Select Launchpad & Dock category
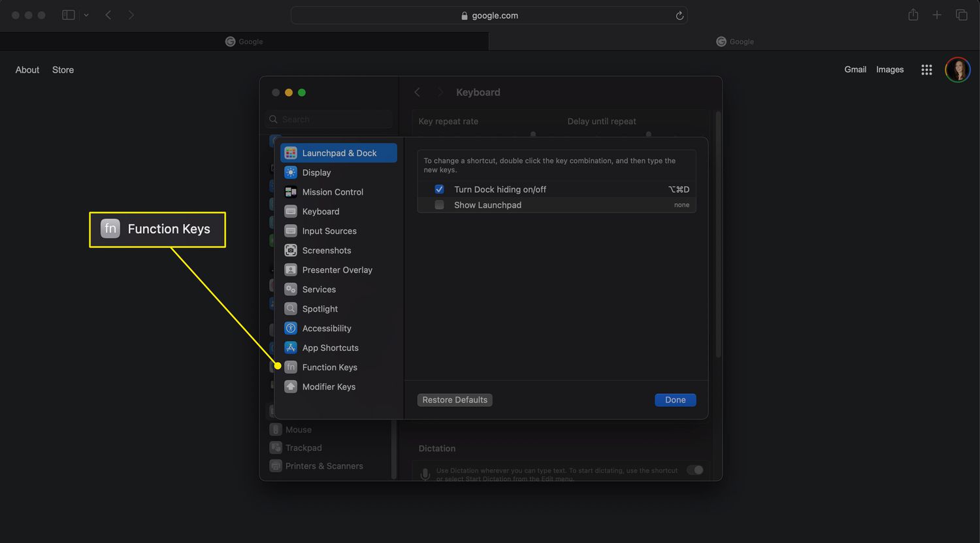The height and width of the screenshot is (543, 980). click(x=338, y=153)
